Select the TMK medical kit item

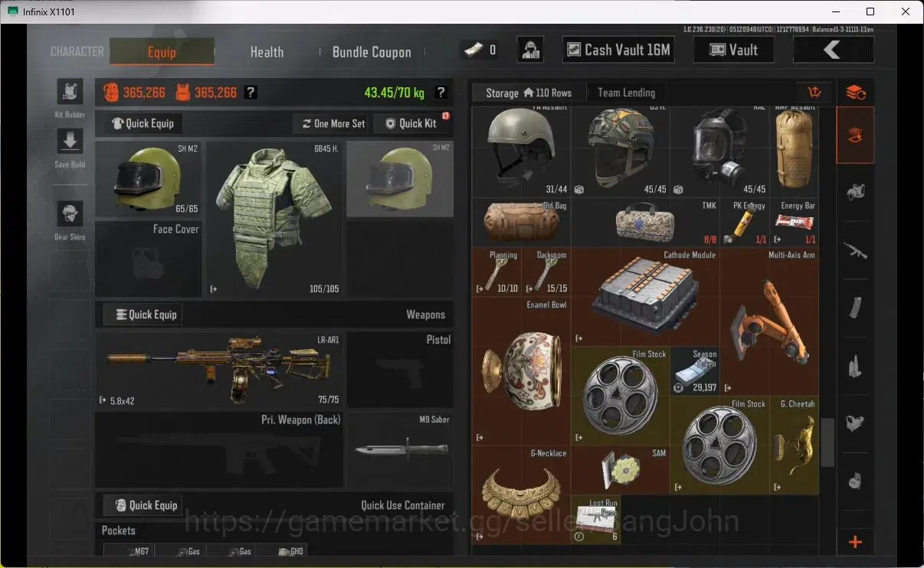pyautogui.click(x=645, y=223)
